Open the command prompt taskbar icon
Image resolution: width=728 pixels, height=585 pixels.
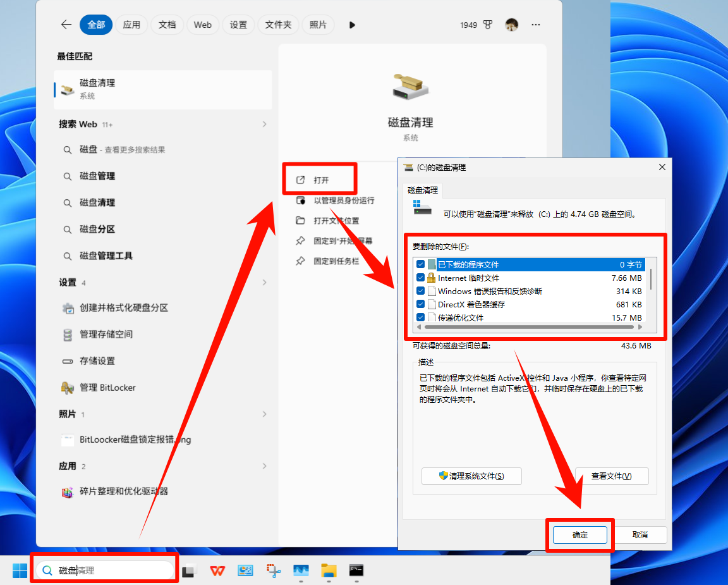[x=356, y=570]
